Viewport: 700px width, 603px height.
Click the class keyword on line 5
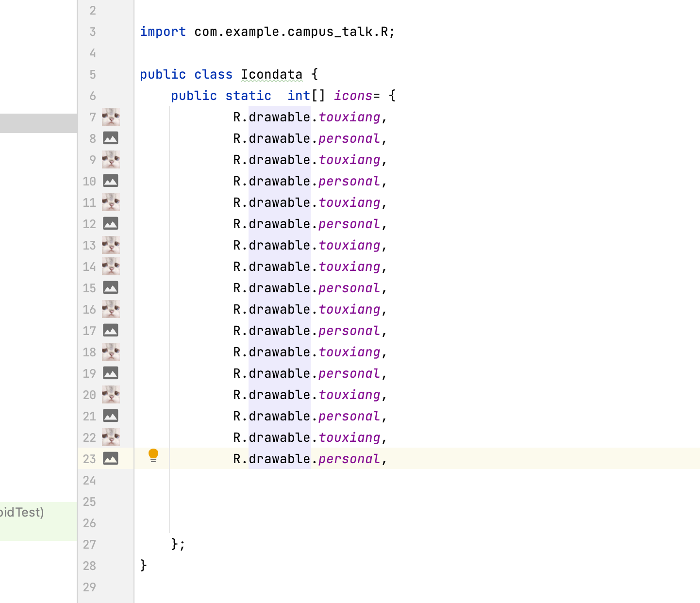pos(214,74)
